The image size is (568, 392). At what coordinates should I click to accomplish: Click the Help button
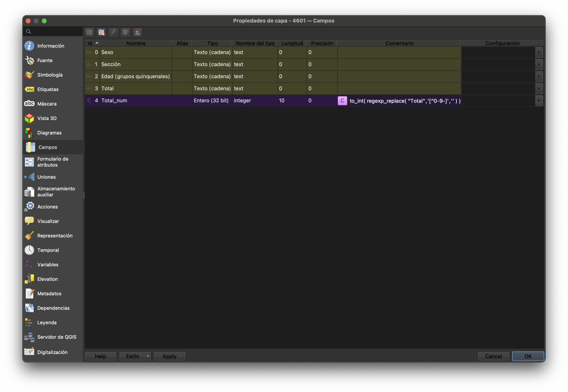coord(100,356)
